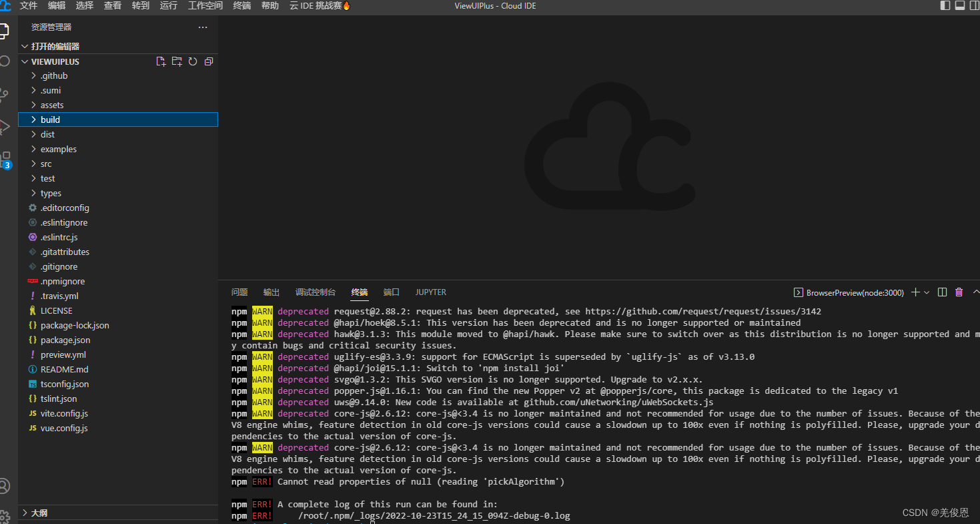Expand the 大纲 outline section
Screen dimensions: 980x524
118,513
